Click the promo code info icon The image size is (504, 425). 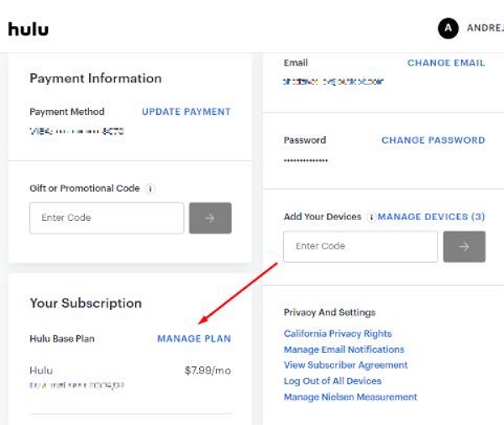click(150, 189)
